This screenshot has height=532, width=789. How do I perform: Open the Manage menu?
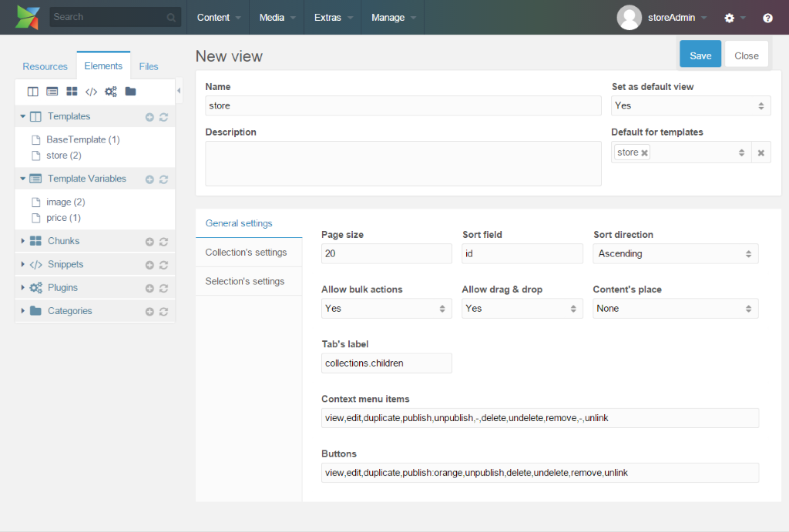(393, 18)
